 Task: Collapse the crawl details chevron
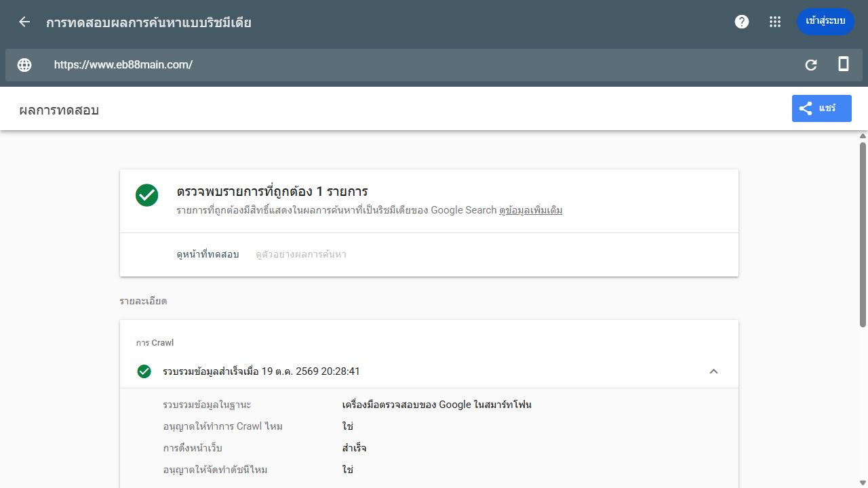(x=713, y=371)
